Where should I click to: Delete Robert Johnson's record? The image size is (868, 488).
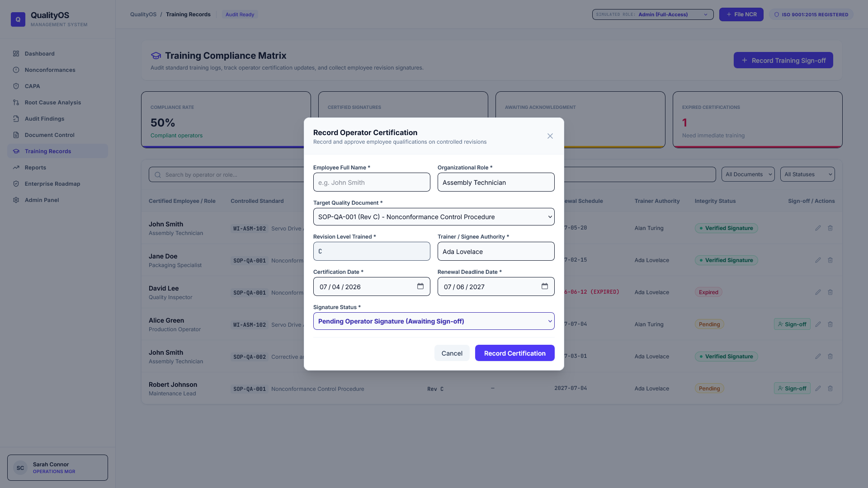[830, 388]
